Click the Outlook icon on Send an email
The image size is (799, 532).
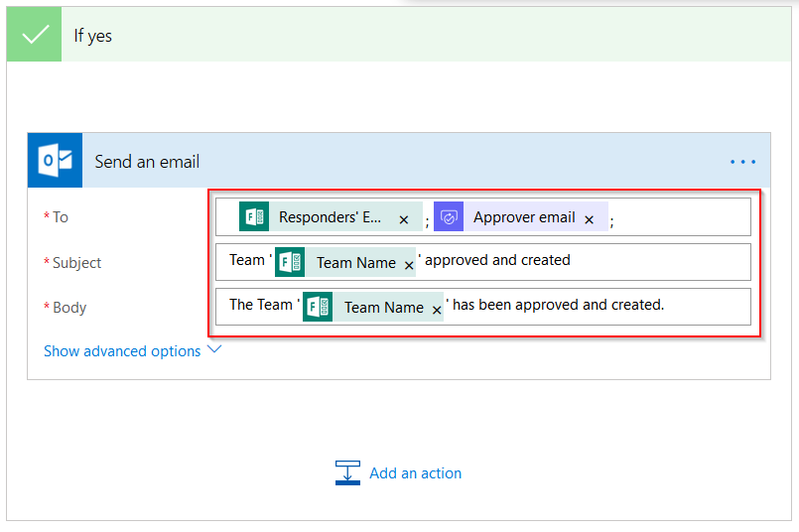[55, 161]
